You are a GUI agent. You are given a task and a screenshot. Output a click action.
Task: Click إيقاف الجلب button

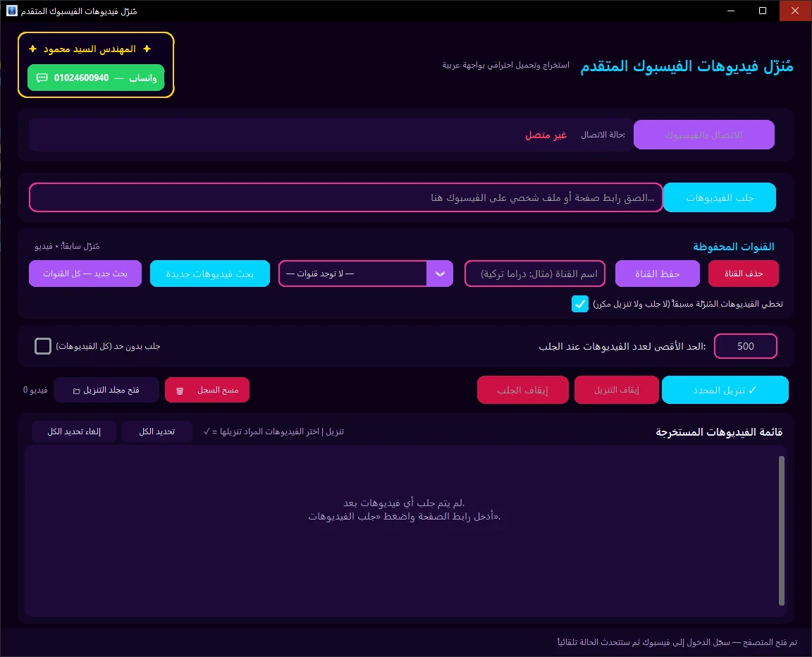point(522,390)
